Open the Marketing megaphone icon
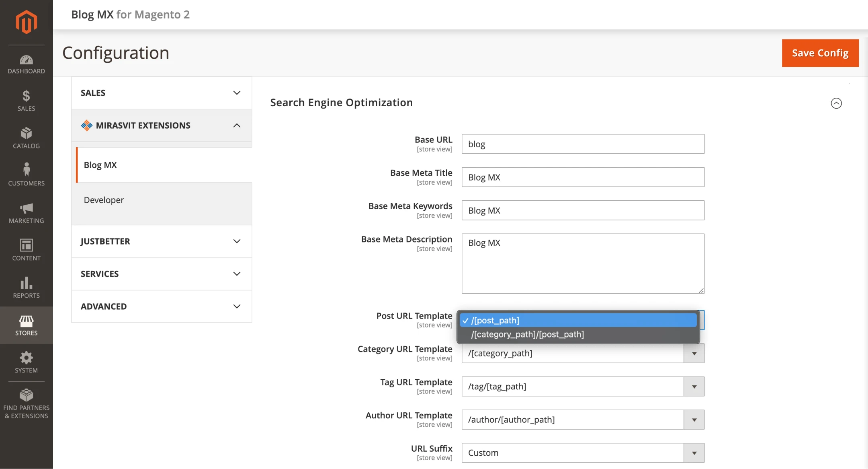The image size is (868, 469). tap(26, 213)
